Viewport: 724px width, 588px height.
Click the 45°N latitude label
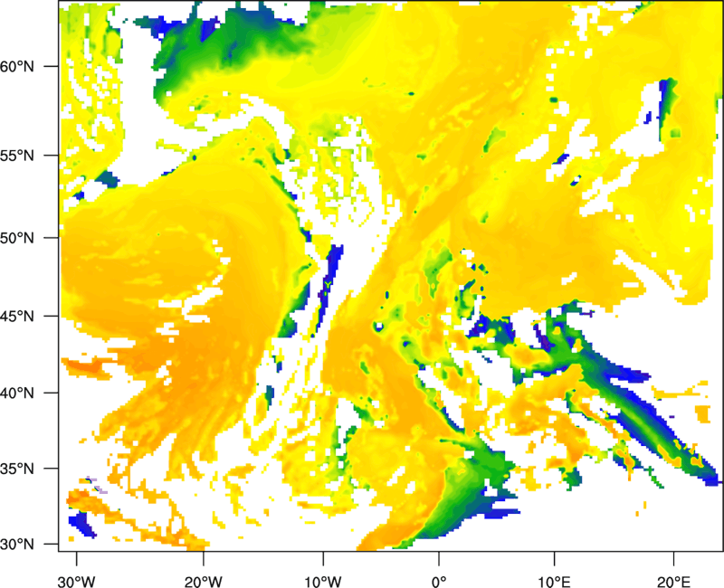pyautogui.click(x=17, y=317)
